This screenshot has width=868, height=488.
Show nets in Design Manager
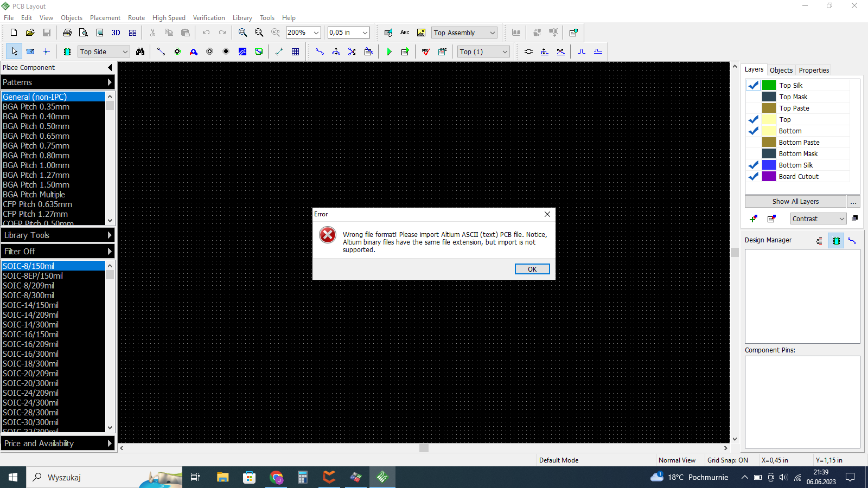click(852, 241)
